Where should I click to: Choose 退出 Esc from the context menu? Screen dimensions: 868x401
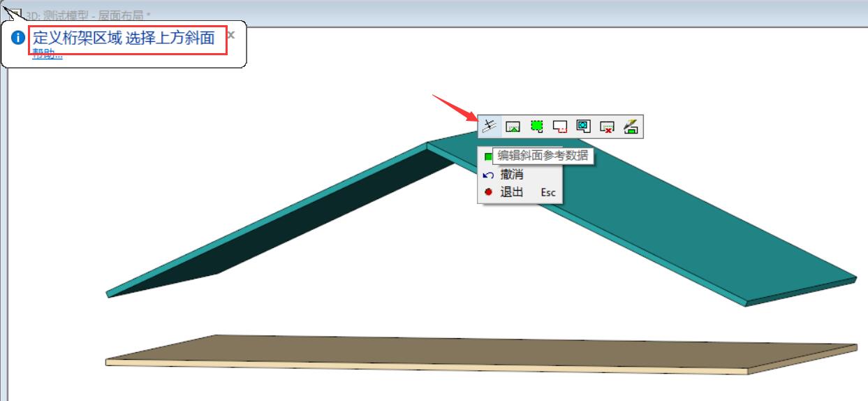click(520, 191)
